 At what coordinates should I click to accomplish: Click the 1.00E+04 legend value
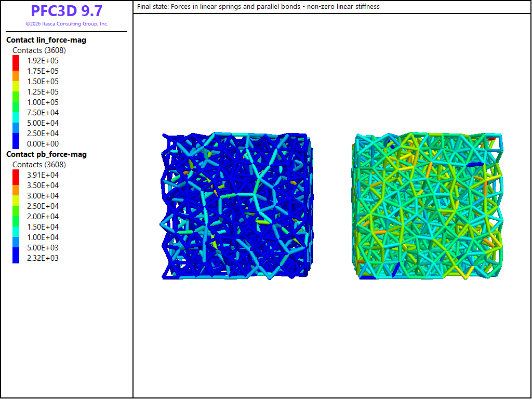(x=43, y=237)
